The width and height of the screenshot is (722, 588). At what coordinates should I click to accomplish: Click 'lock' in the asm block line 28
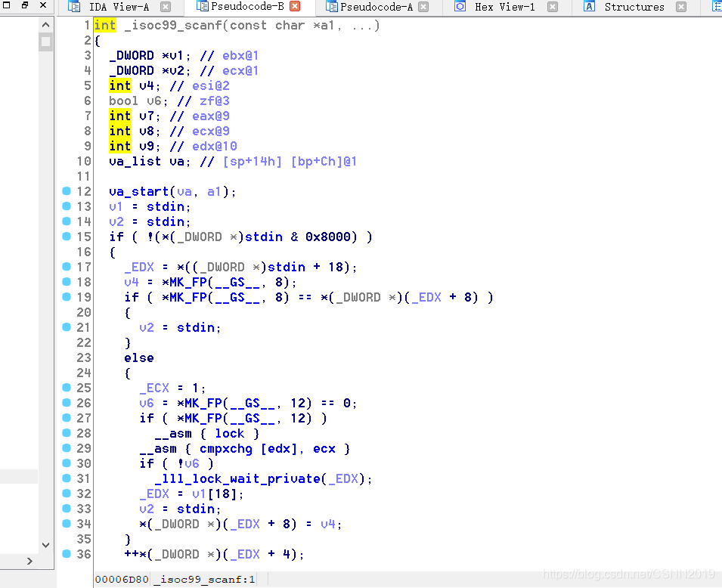(229, 434)
